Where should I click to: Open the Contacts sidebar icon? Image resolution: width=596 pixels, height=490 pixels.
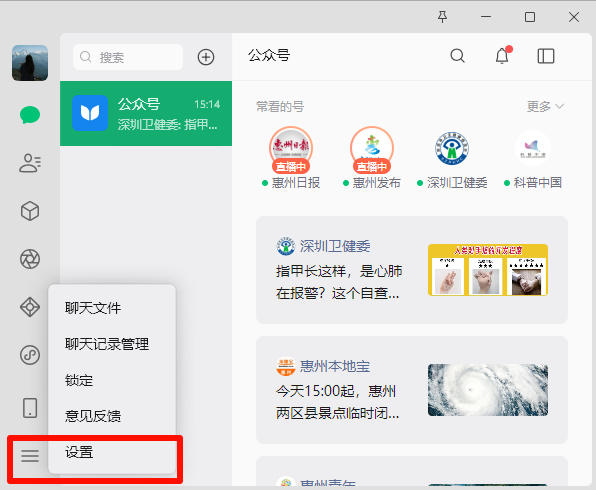coord(30,163)
